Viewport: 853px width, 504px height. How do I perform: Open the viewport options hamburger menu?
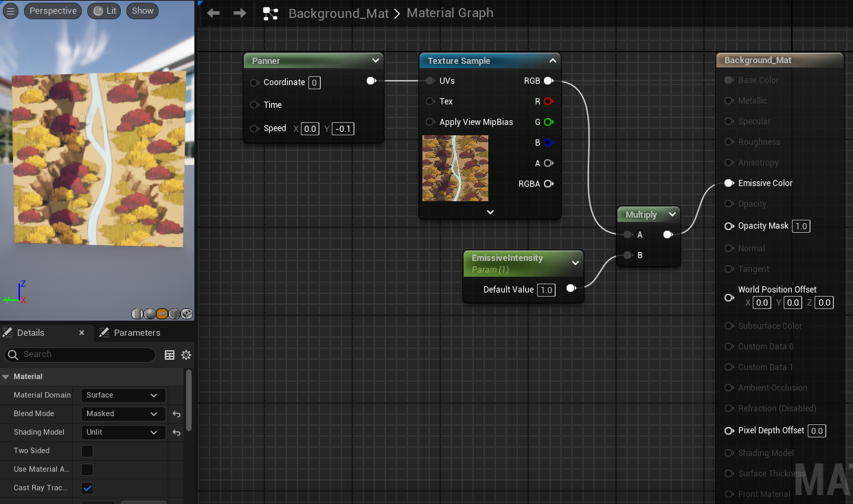[x=10, y=11]
